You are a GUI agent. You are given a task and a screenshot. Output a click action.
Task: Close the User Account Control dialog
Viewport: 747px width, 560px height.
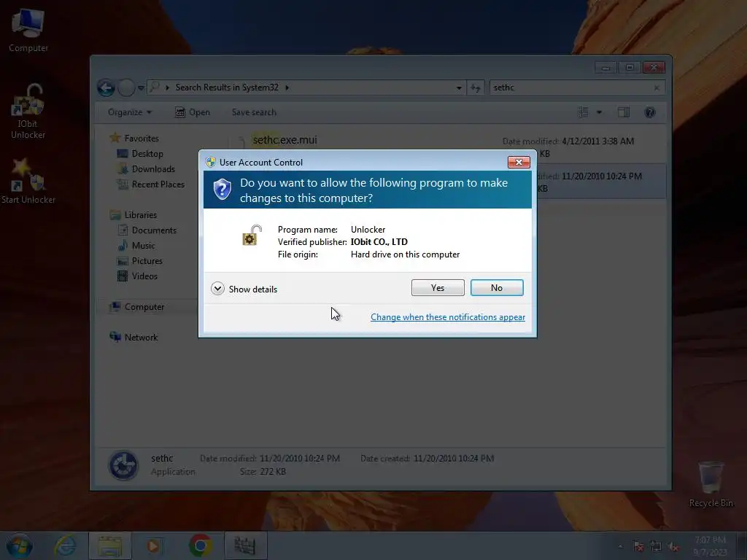(519, 163)
